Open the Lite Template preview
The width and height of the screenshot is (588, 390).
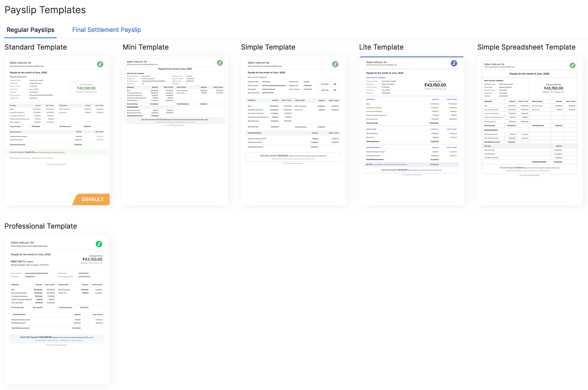click(412, 129)
